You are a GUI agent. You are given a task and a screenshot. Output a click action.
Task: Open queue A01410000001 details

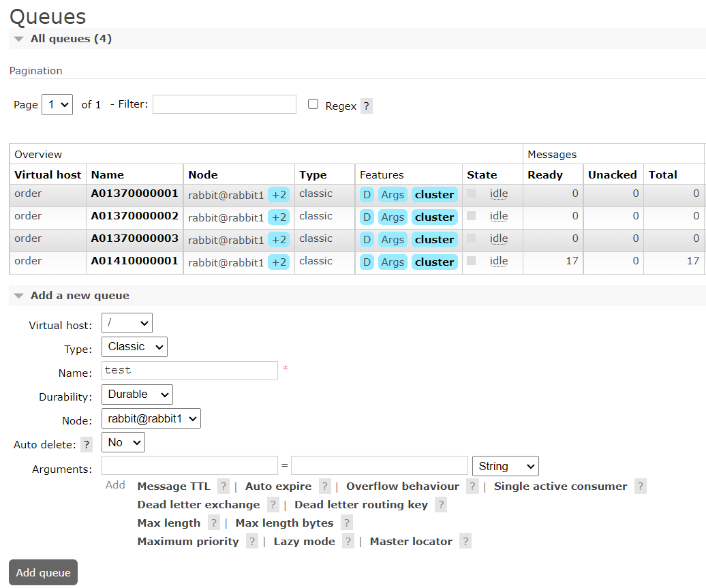135,261
